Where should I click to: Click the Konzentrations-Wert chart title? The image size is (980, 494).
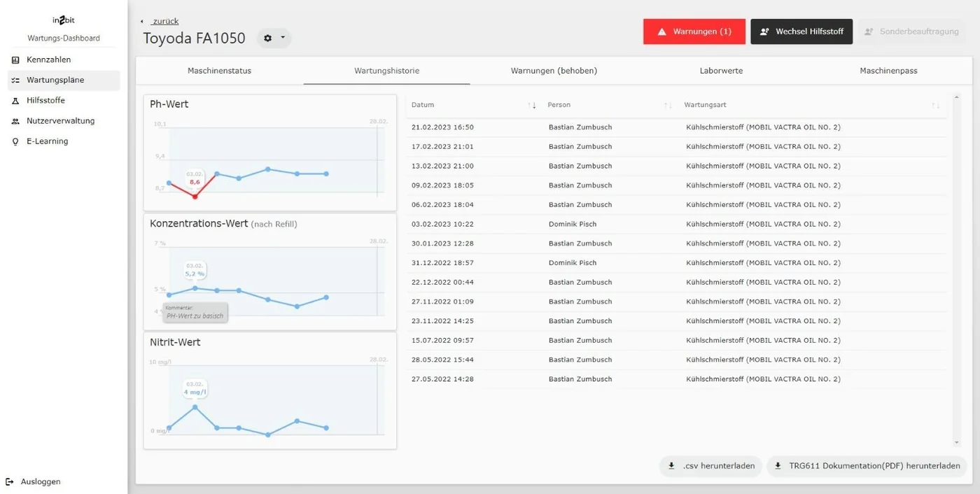click(199, 224)
